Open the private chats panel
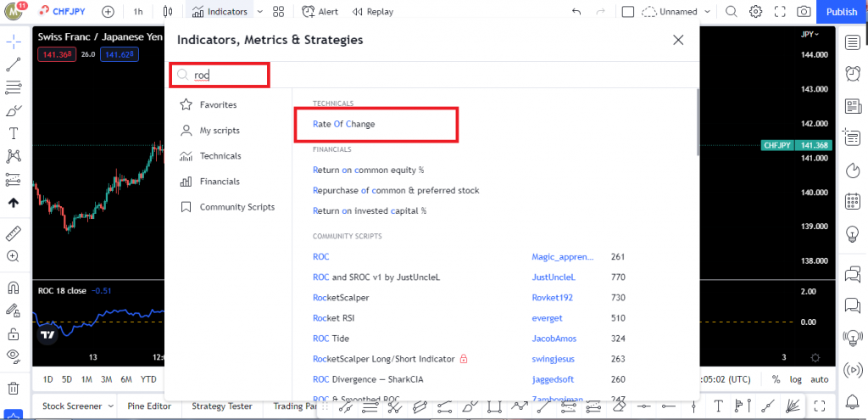Screen dimensions: 868x420 click(853, 305)
